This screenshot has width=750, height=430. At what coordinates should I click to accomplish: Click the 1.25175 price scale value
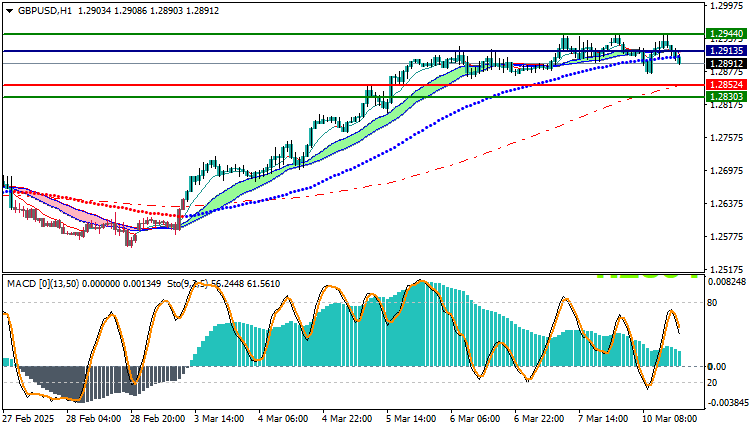727,269
